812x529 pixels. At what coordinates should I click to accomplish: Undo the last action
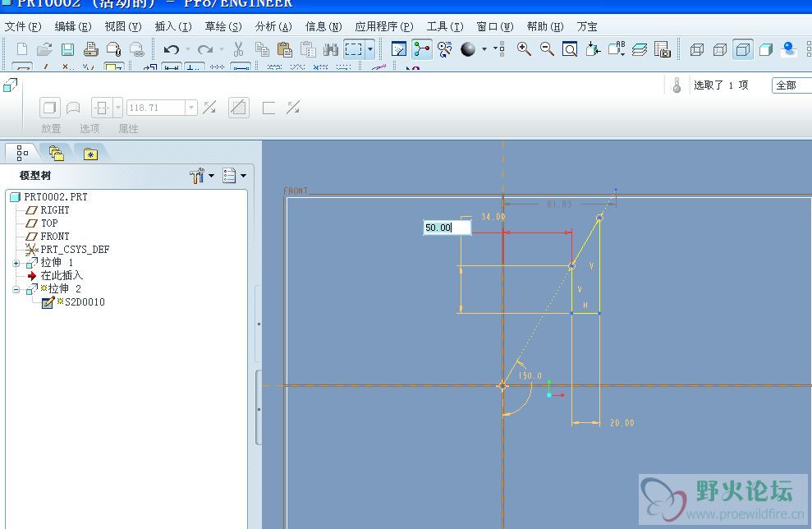tap(171, 49)
